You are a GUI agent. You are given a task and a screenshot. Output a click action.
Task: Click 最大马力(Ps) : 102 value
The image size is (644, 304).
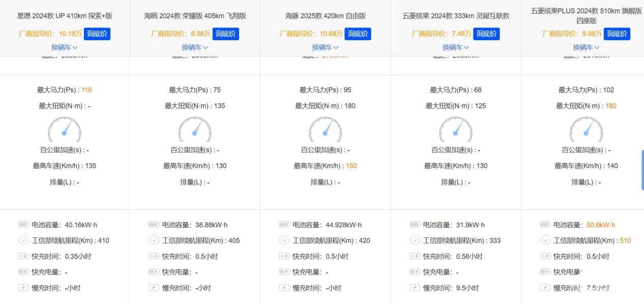608,90
